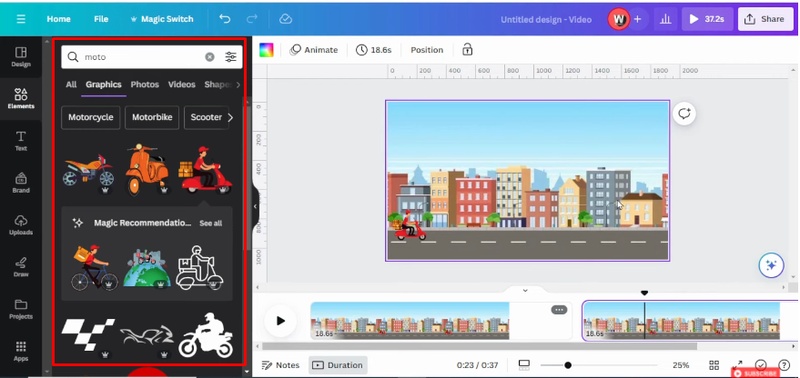Add the checkered racing flag graphic
Image resolution: width=800 pixels, height=378 pixels.
point(88,335)
